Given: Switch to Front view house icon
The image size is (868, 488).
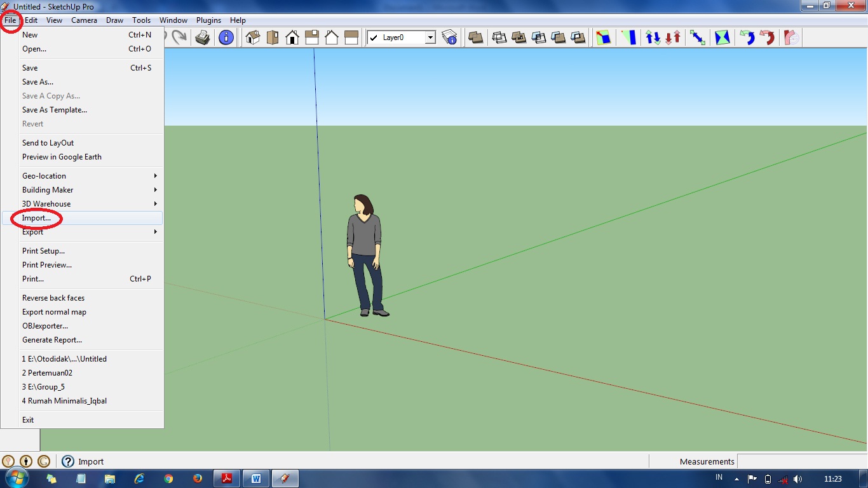Looking at the screenshot, I should coord(292,37).
